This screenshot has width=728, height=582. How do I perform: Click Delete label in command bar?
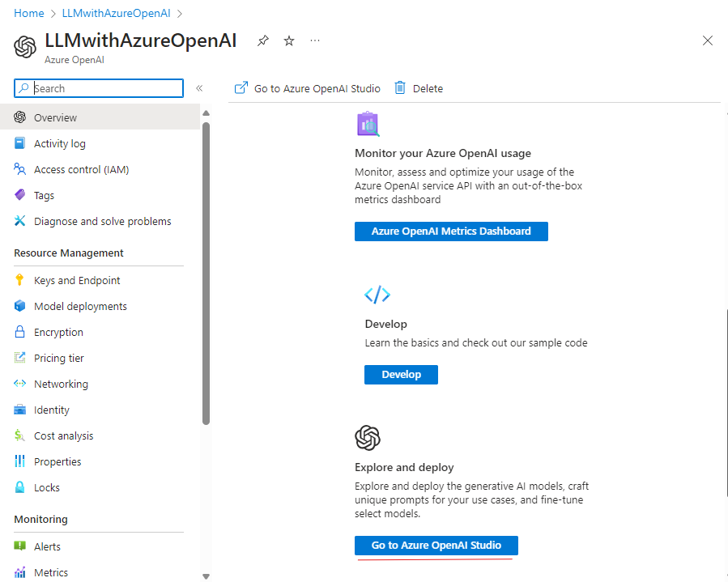(x=428, y=88)
